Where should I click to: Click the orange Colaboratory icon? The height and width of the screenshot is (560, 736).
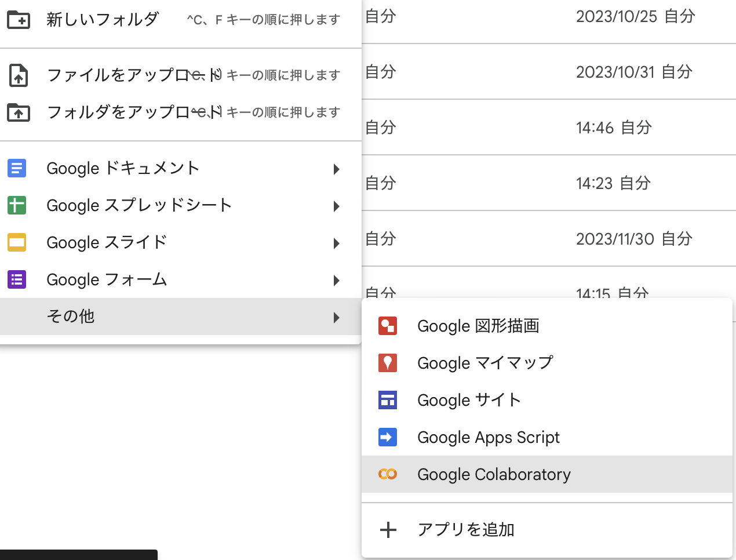[388, 474]
